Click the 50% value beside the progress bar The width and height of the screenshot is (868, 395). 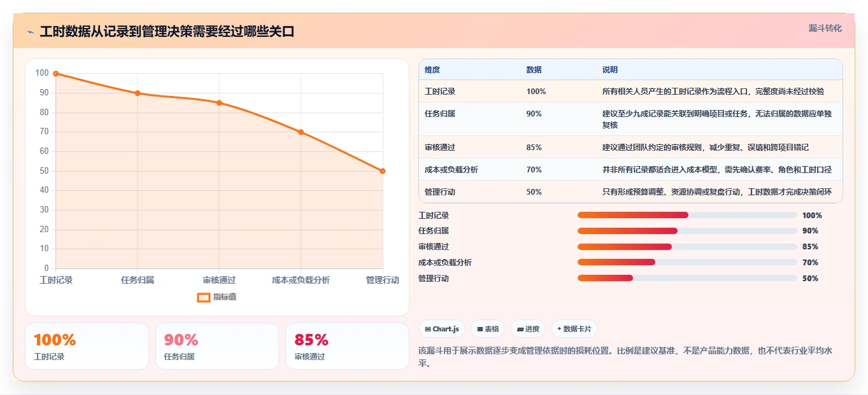click(x=810, y=278)
